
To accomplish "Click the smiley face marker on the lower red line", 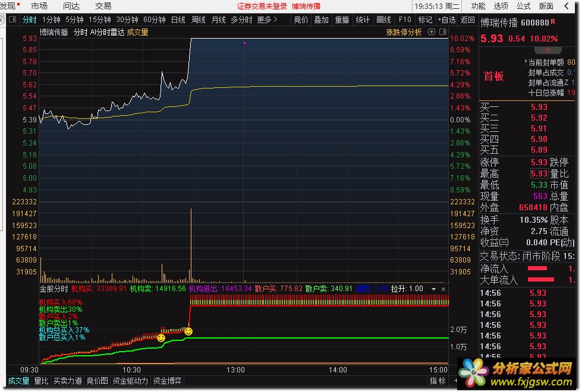I will point(161,338).
